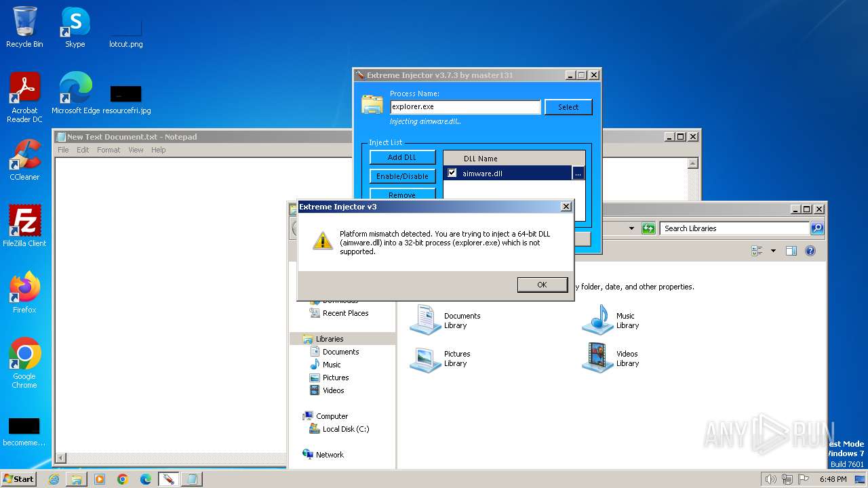Viewport: 868px width, 488px height.
Task: Click OK in the mismatch dialog
Action: pos(542,285)
